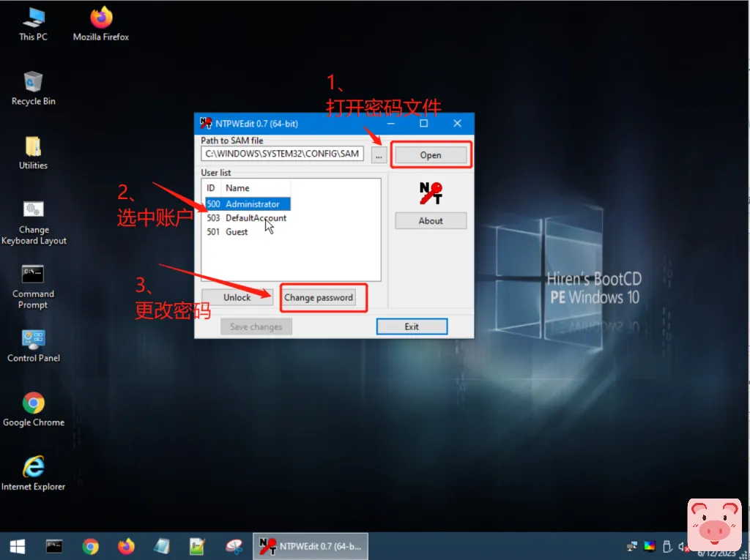Click the blue notebook icon in the taskbar
This screenshot has width=750, height=560.
coord(162,546)
